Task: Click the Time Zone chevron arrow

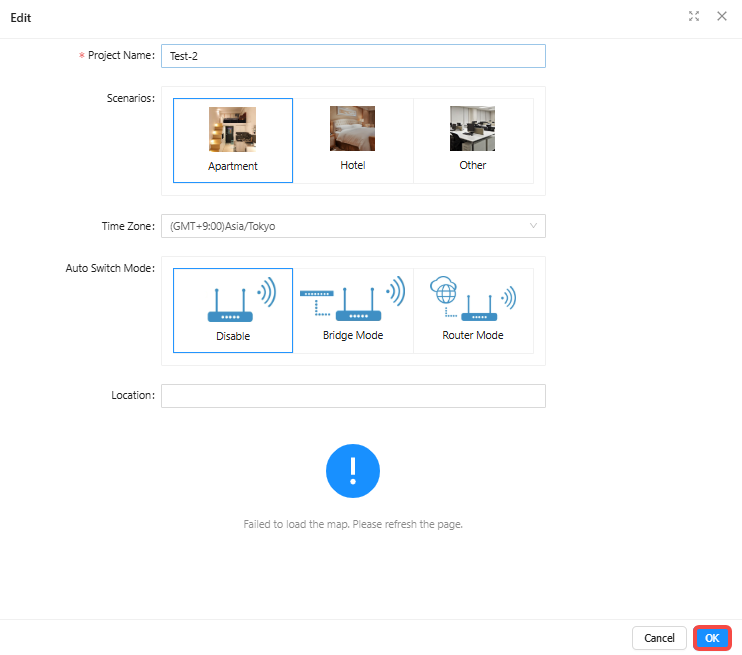Action: click(x=533, y=226)
